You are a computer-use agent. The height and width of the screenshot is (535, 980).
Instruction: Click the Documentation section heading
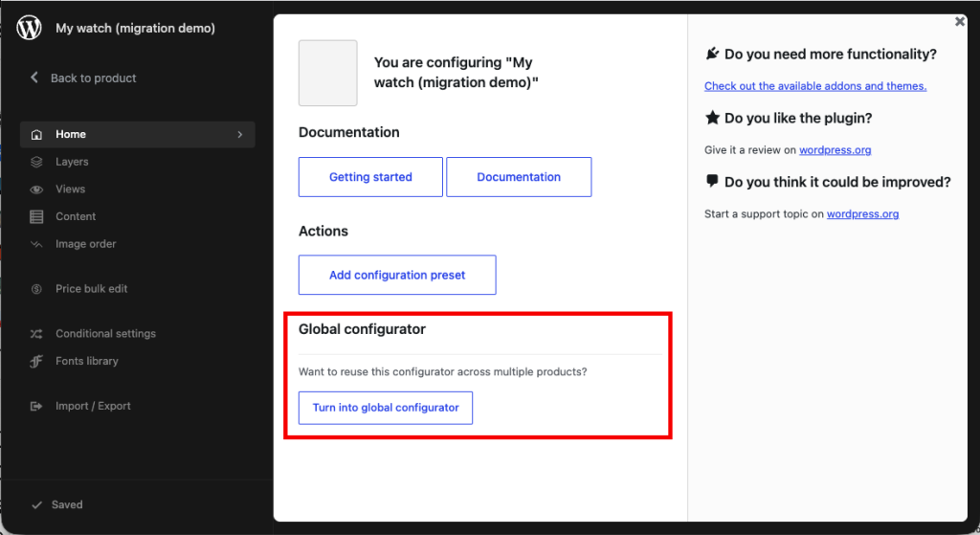pyautogui.click(x=348, y=132)
